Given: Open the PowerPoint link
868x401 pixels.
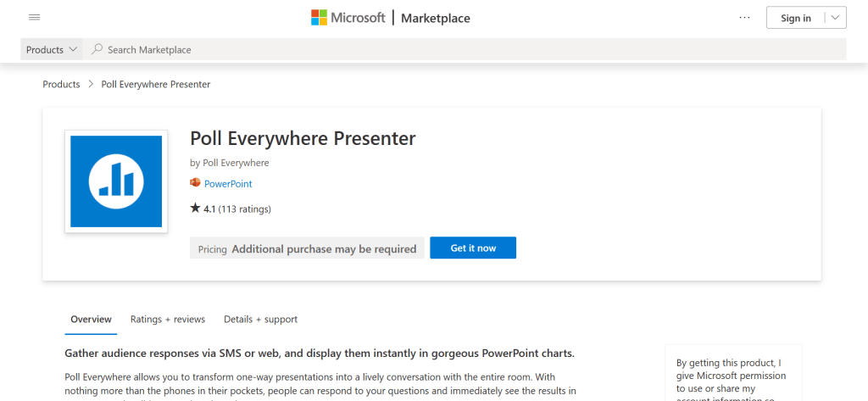Looking at the screenshot, I should click(228, 184).
